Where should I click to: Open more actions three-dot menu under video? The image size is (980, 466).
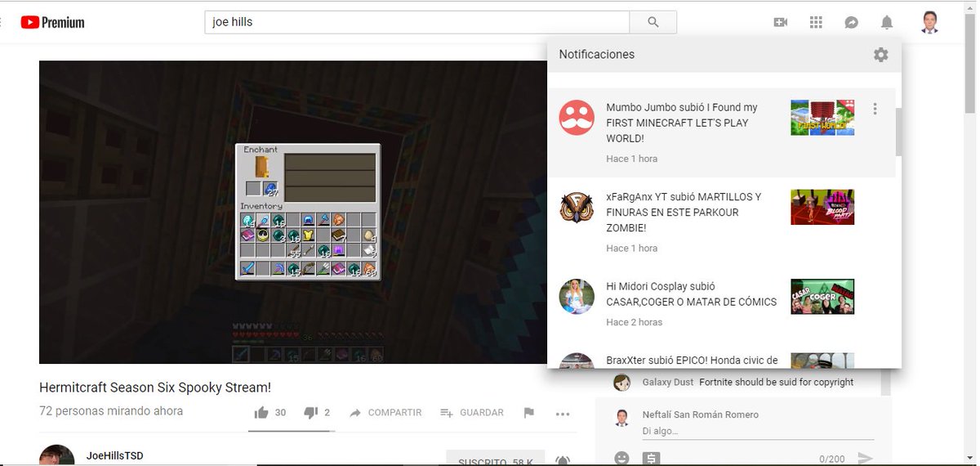pos(563,414)
